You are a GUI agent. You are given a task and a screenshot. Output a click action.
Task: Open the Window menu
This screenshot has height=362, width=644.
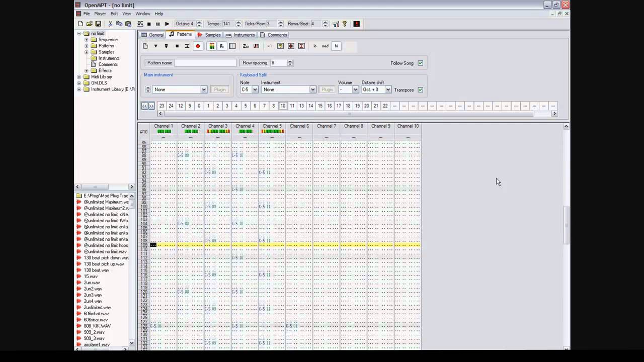pyautogui.click(x=143, y=14)
